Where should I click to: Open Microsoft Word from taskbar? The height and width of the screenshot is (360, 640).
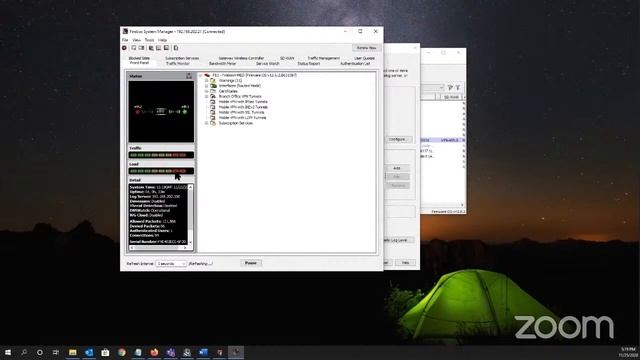(203, 352)
